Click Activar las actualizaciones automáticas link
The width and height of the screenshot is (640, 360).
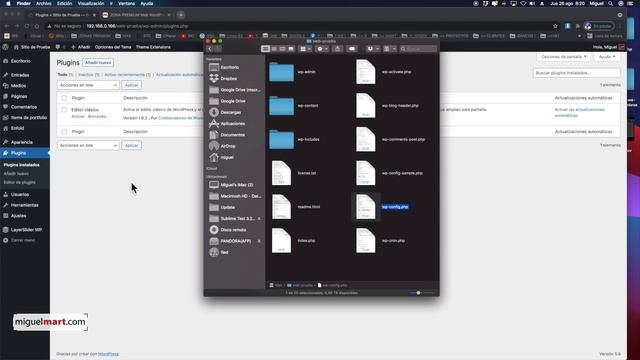(580, 113)
